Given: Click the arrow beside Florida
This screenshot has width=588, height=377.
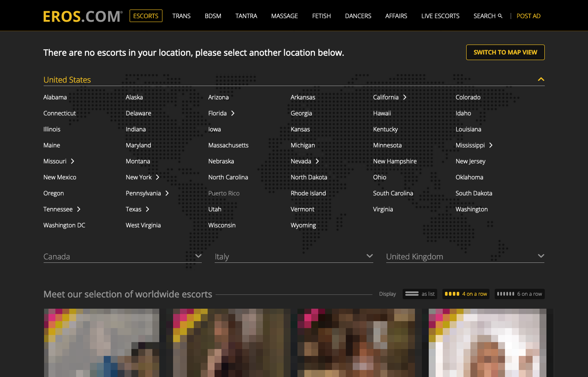Looking at the screenshot, I should tap(233, 113).
